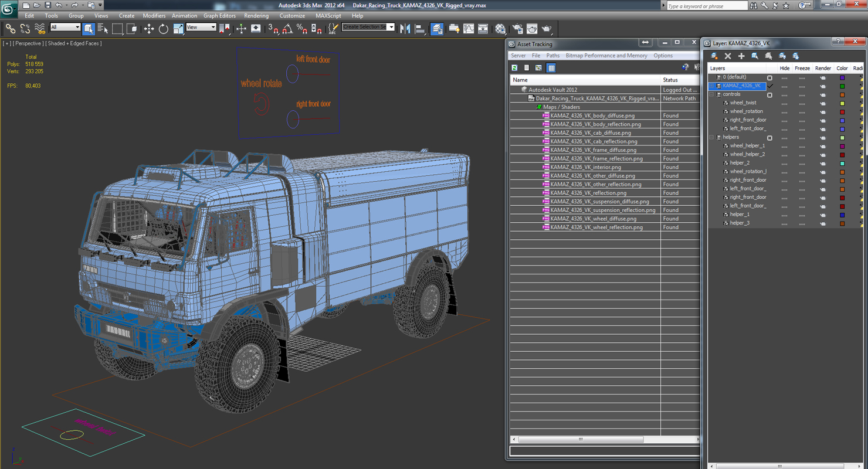Viewport: 868px width, 469px height.
Task: Click Edit Named Selection Sets icon
Action: click(x=333, y=28)
